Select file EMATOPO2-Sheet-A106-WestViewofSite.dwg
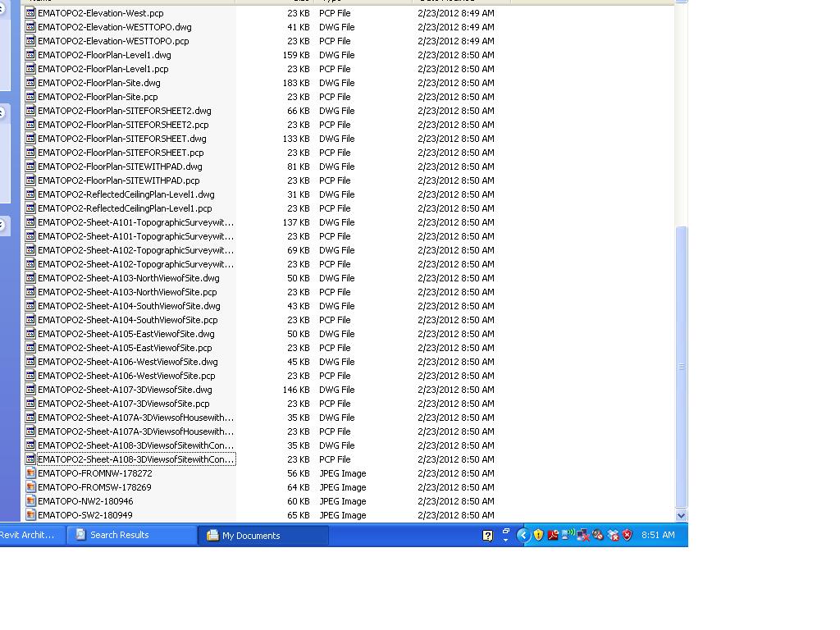 [127, 361]
